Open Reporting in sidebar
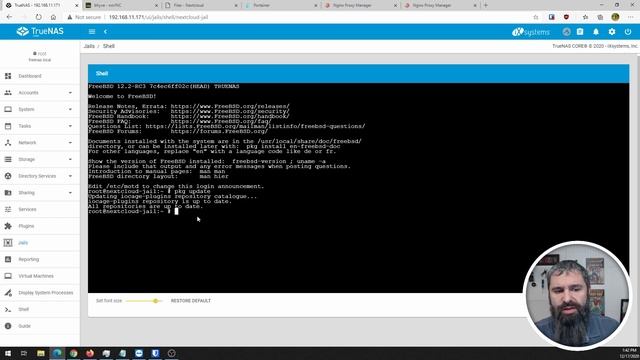 click(x=40, y=259)
